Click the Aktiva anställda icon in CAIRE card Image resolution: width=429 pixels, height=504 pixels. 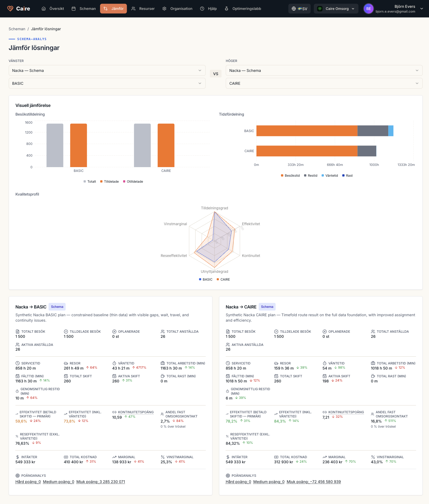pos(228,345)
